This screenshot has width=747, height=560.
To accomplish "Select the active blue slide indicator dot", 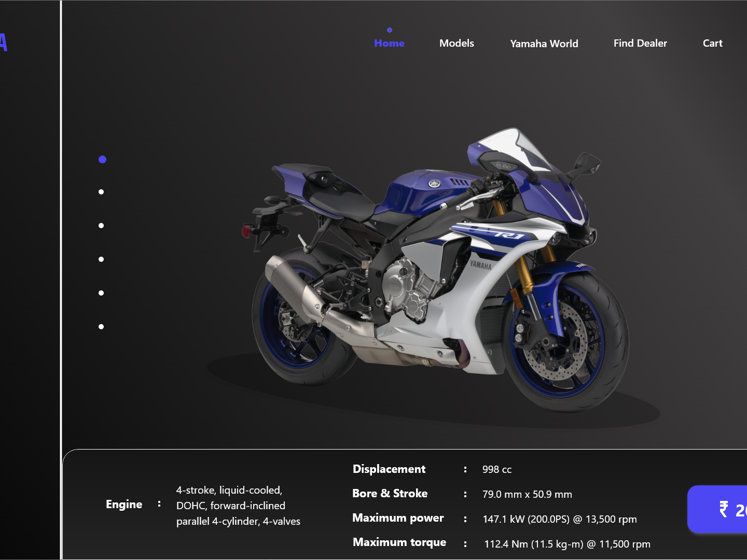I will pos(102,159).
